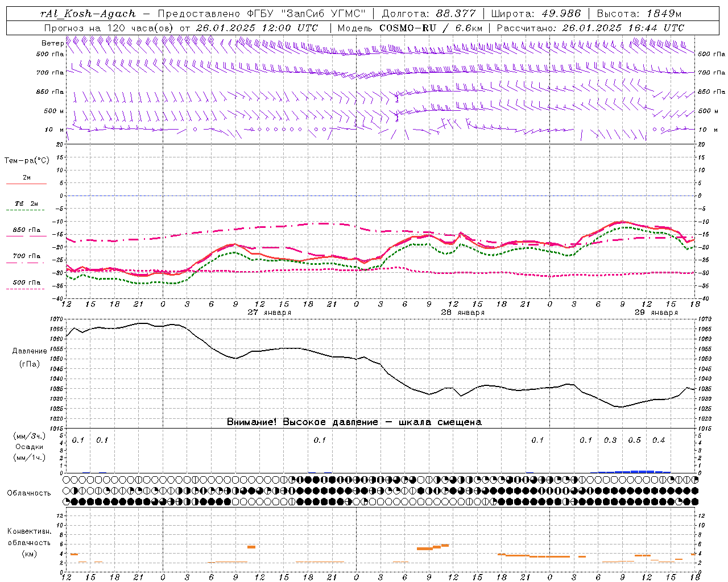Click the 500 гПа temperature legend entry
The width and height of the screenshot is (728, 582).
[x=27, y=282]
